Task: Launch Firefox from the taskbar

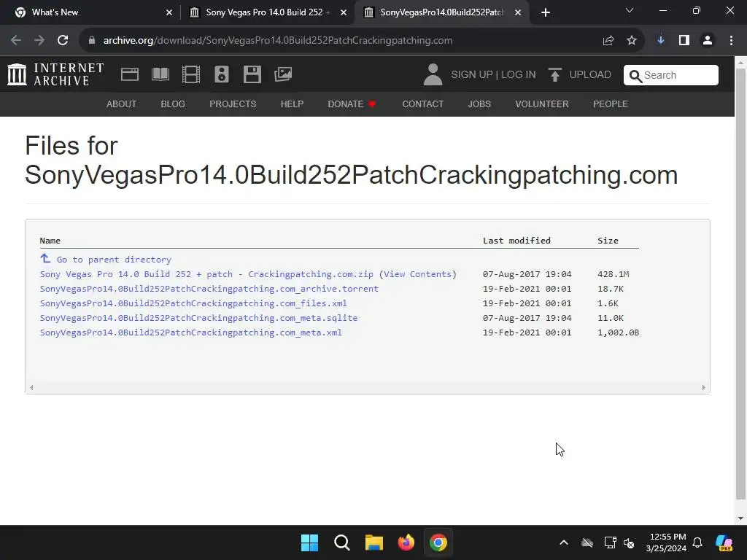Action: [406, 542]
